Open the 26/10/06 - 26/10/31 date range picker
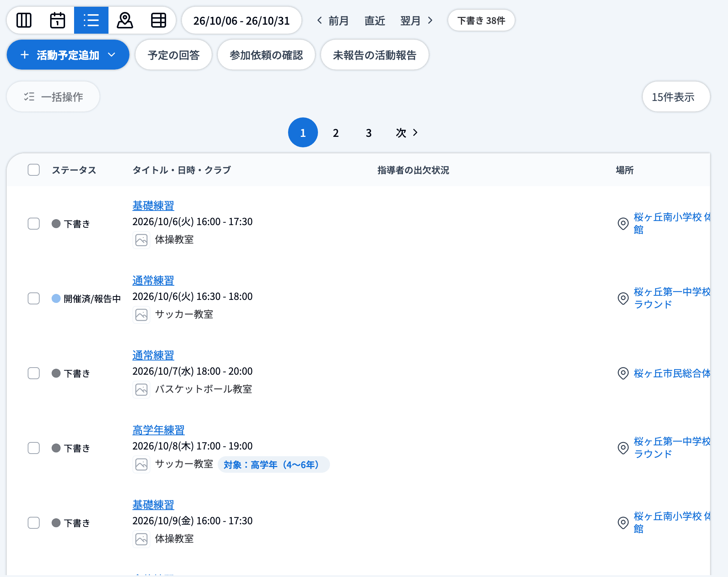 (241, 21)
